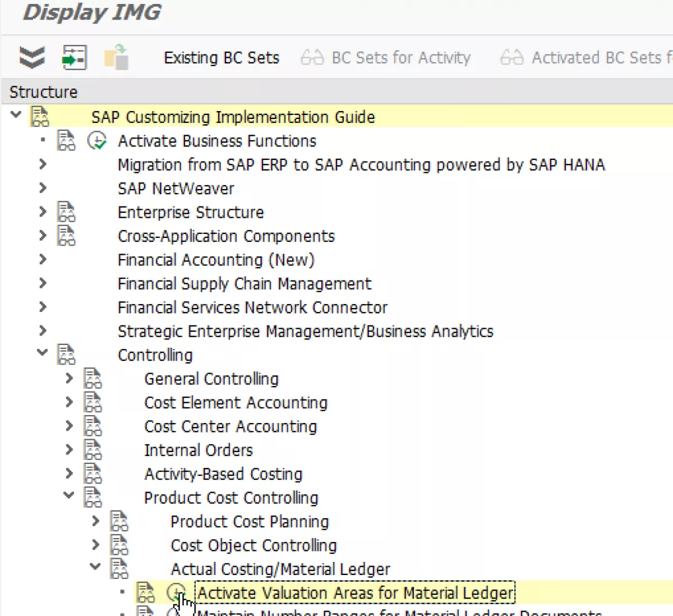The image size is (673, 616).
Task: Expand the Cost Object Controlling node
Action: (x=95, y=544)
